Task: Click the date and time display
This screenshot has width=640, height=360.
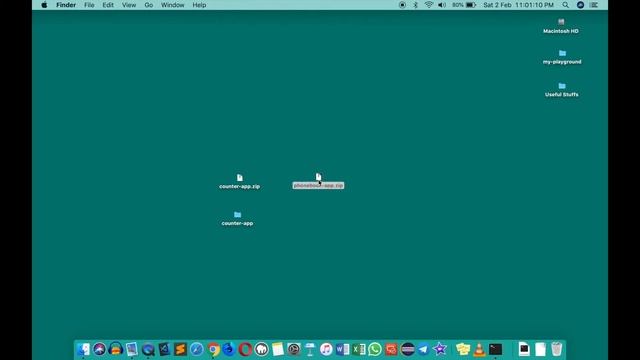Action: coord(518,5)
